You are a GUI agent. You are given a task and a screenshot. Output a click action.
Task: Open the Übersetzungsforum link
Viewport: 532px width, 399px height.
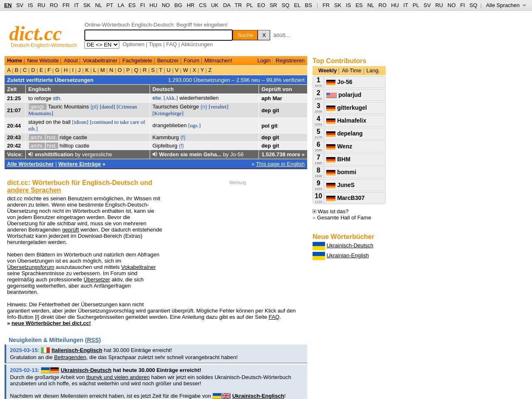click(x=30, y=267)
